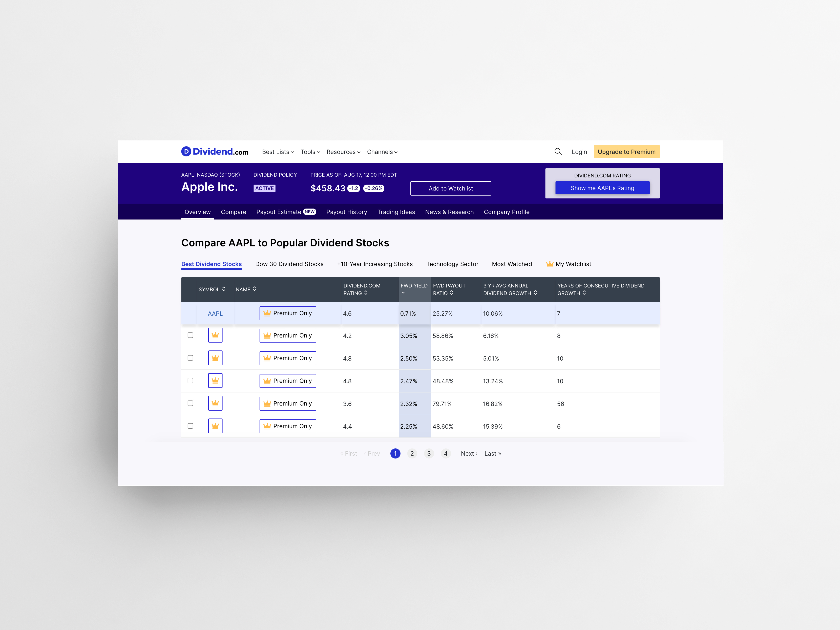
Task: Tick the checkbox in the 2.32% yield row
Action: (x=190, y=403)
